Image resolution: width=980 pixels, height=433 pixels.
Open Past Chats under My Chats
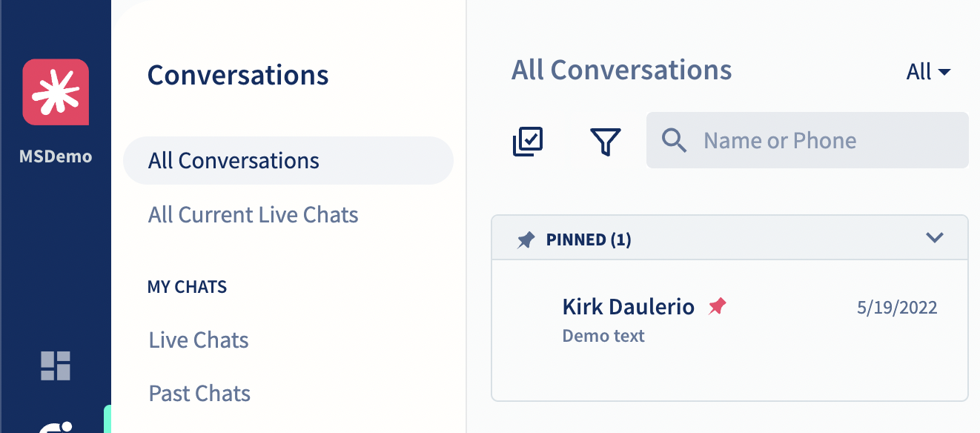coord(200,393)
